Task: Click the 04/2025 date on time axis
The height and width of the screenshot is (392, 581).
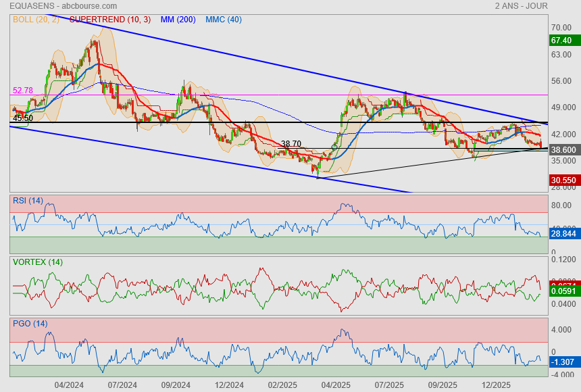Action: 336,385
